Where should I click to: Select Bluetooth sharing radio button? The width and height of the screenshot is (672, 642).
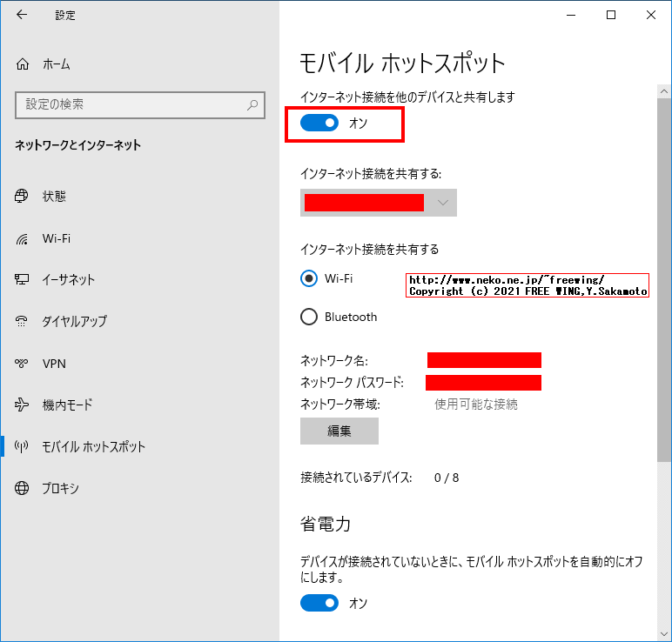[x=308, y=317]
